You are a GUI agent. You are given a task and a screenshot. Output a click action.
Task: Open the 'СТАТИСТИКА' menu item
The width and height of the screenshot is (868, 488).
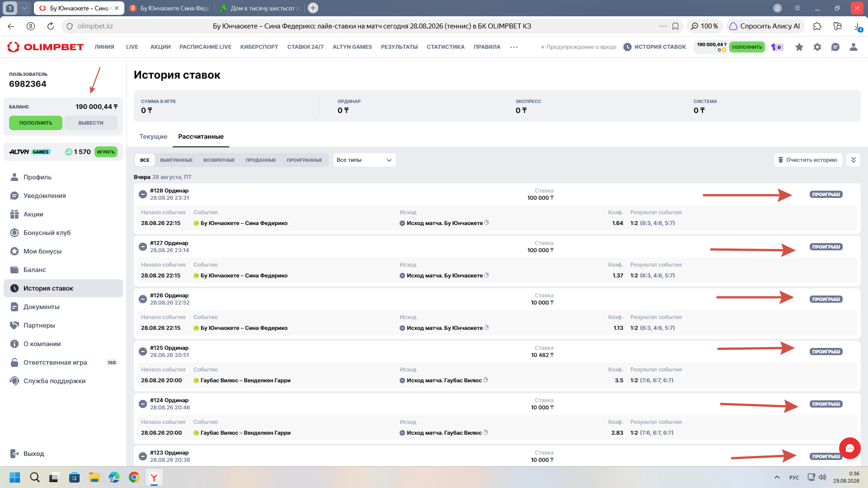coord(445,47)
